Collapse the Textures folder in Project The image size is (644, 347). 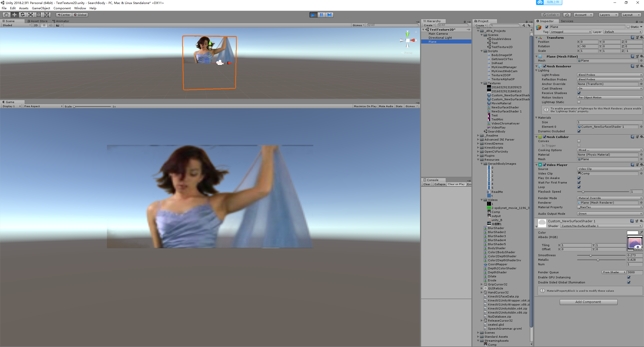pos(482,83)
